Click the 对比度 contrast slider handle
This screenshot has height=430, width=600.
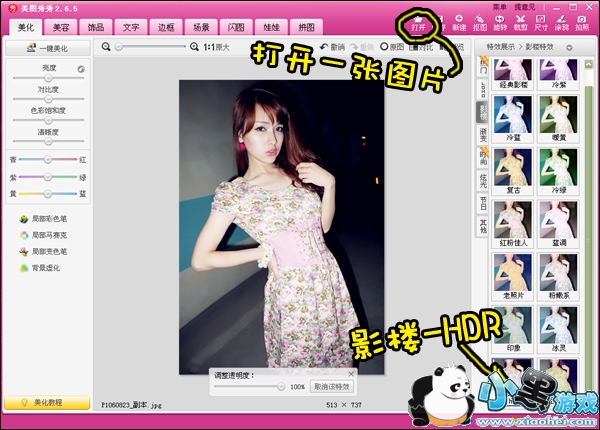point(48,99)
